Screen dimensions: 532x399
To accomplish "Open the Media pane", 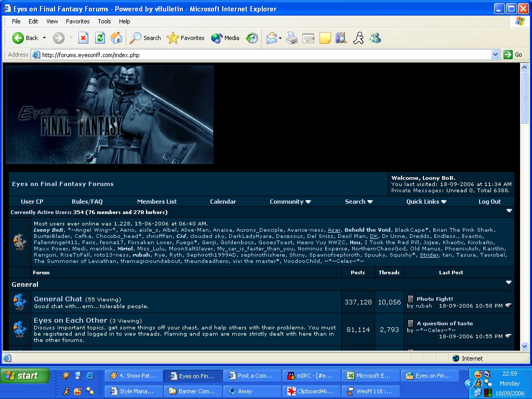I will tap(225, 38).
